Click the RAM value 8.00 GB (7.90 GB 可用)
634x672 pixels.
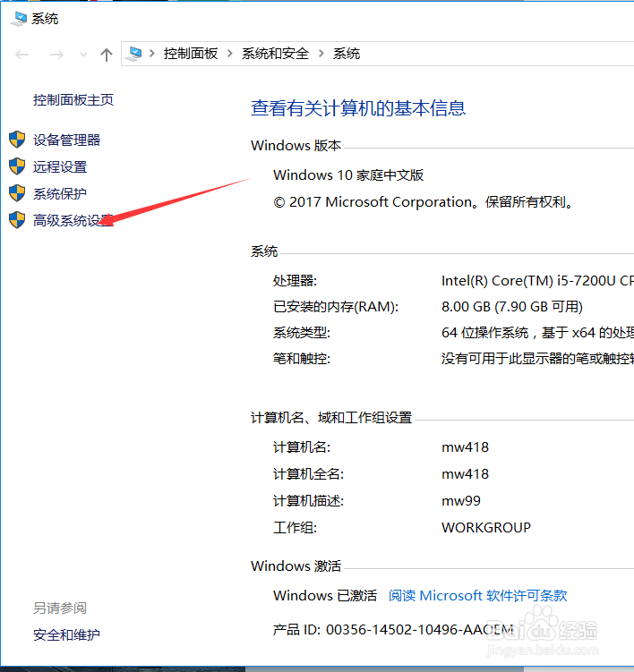tap(512, 306)
